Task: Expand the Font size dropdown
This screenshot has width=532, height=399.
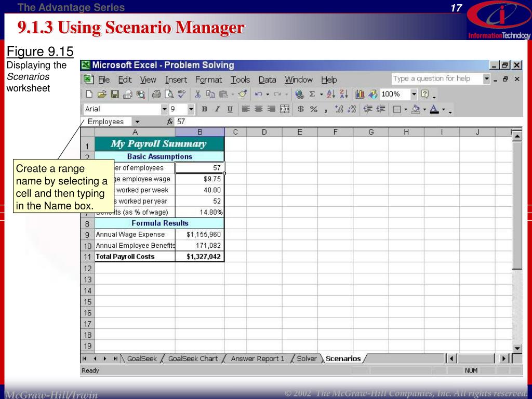Action: coord(191,109)
